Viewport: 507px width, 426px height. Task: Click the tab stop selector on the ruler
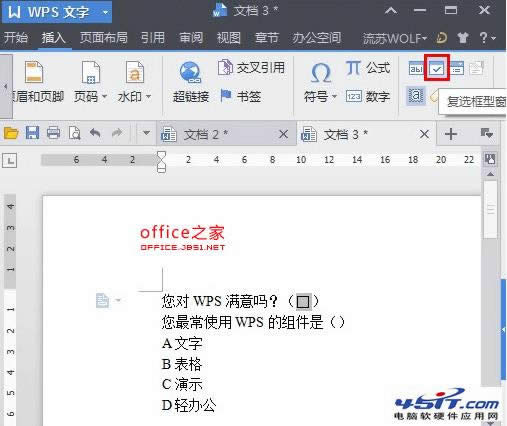pyautogui.click(x=9, y=161)
